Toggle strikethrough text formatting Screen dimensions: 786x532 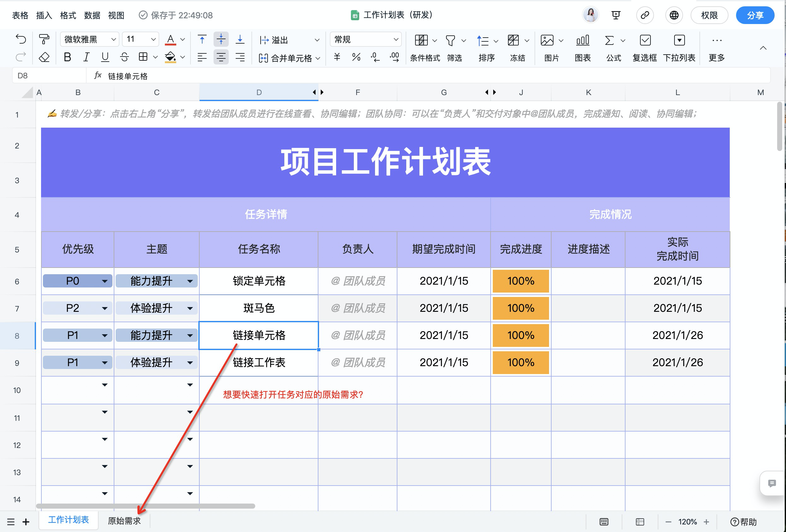[x=124, y=57]
